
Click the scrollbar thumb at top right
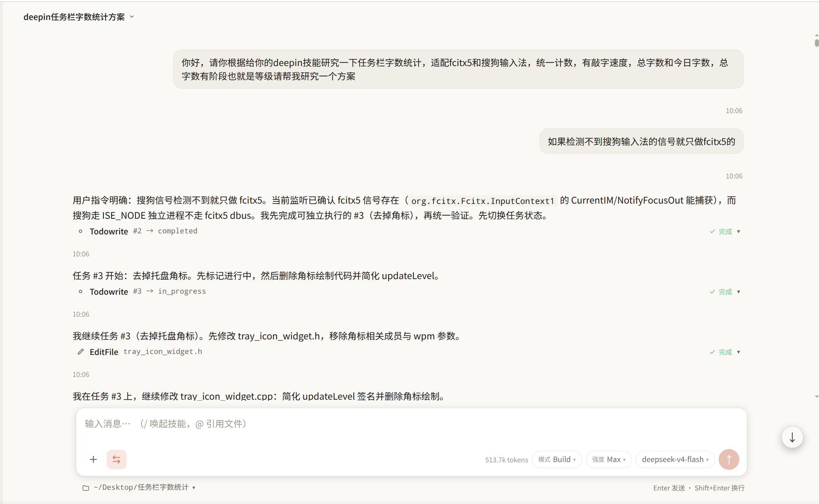pyautogui.click(x=817, y=43)
